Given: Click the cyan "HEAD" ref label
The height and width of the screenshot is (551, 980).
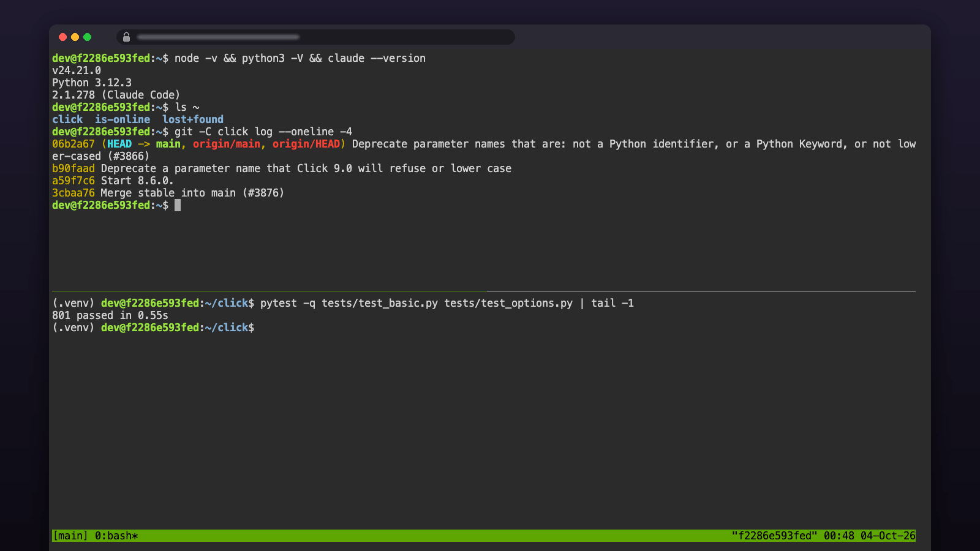Looking at the screenshot, I should [x=119, y=144].
